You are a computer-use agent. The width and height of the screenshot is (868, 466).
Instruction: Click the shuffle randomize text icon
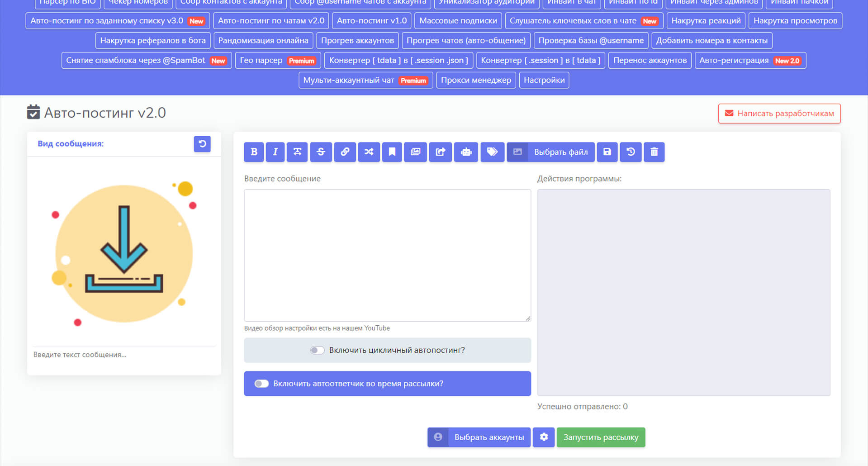point(369,152)
